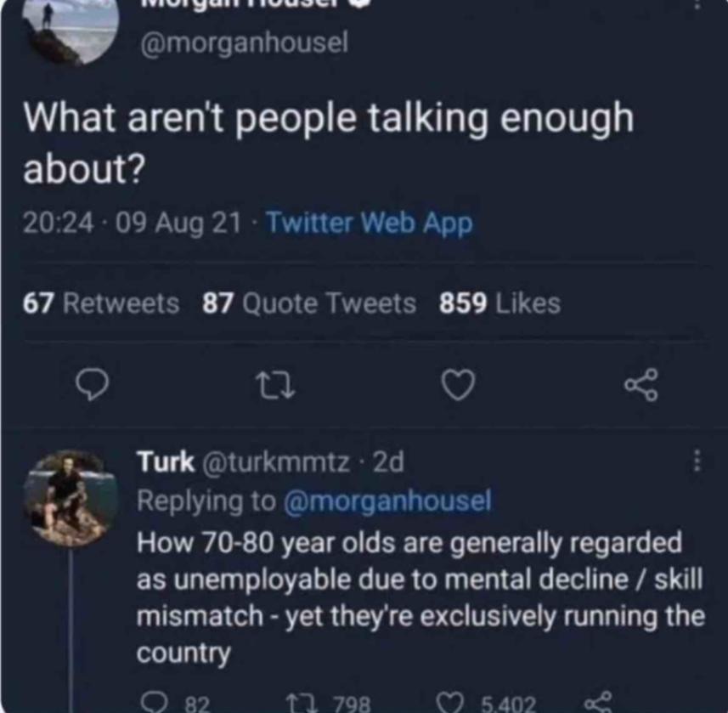Click the @morganhousel mention in reply
The width and height of the screenshot is (728, 713).
point(387,501)
